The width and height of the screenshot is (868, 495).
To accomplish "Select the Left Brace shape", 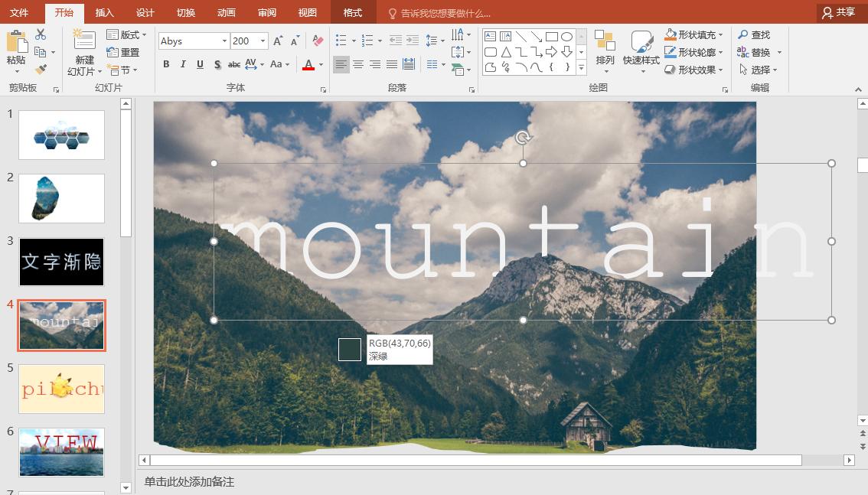I will click(551, 67).
